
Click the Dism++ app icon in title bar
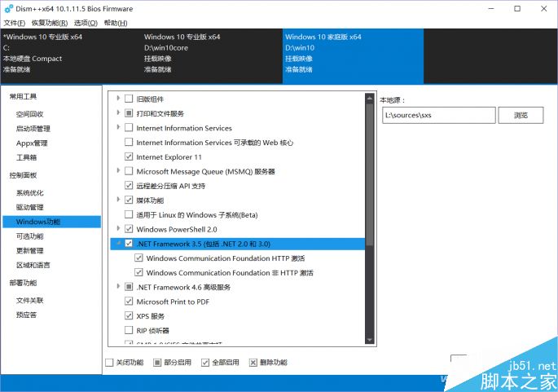coord(8,8)
